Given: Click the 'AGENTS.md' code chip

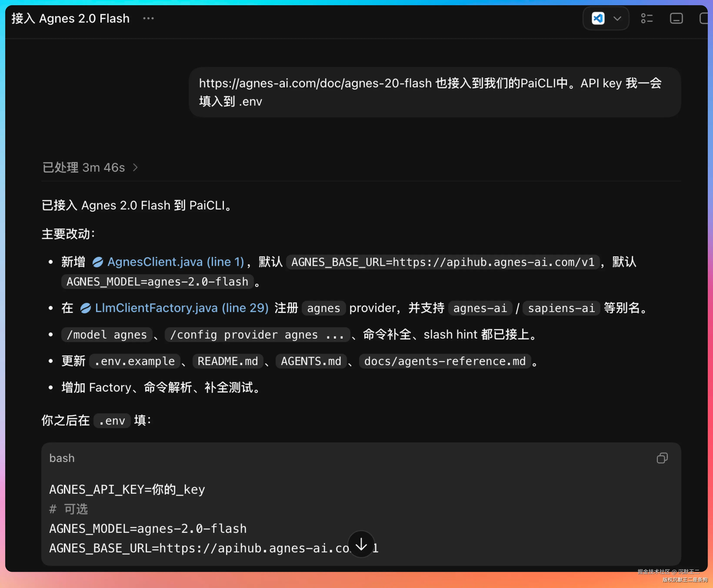Looking at the screenshot, I should tap(311, 361).
